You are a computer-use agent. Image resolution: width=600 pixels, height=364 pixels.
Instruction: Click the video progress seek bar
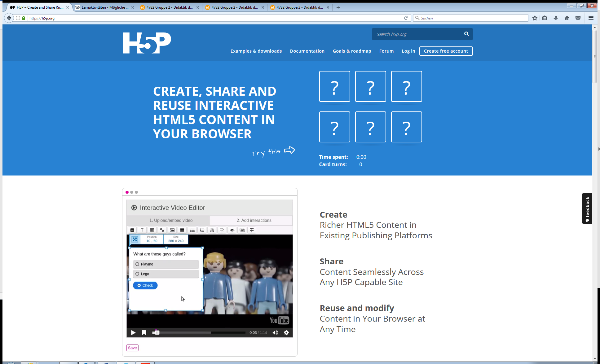click(x=199, y=333)
